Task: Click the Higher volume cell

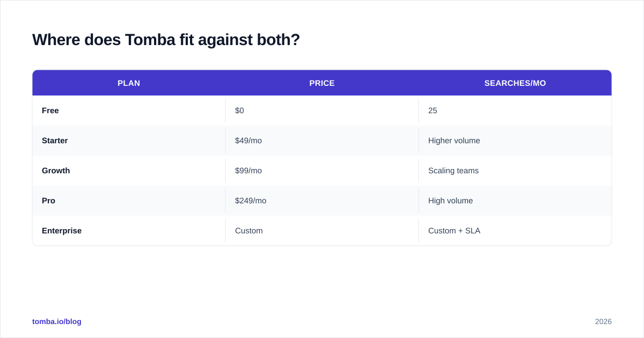Action: [x=515, y=141]
